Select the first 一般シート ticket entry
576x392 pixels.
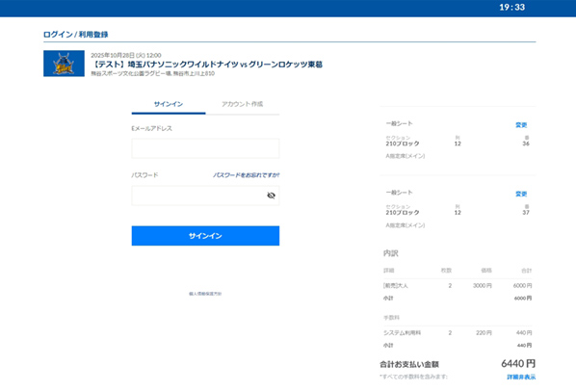click(458, 141)
